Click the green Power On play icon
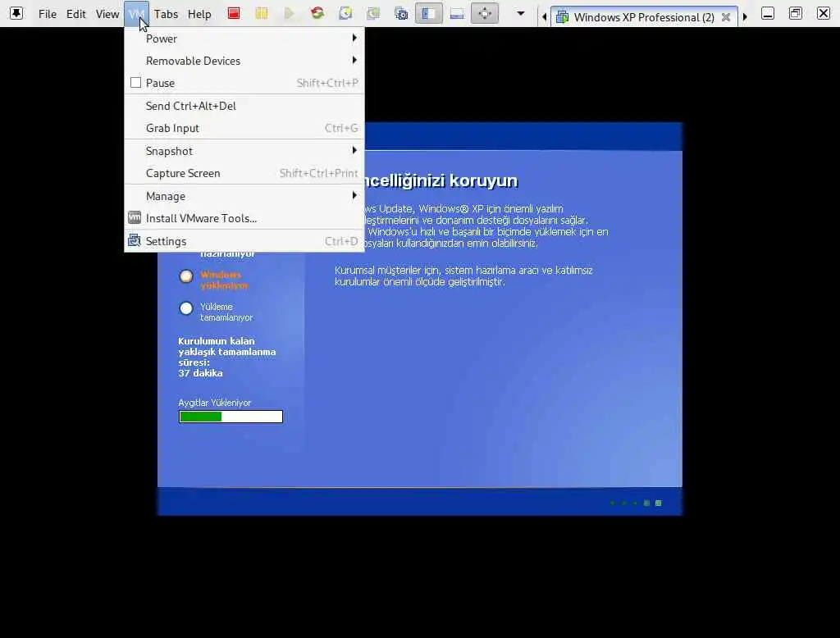 (290, 13)
